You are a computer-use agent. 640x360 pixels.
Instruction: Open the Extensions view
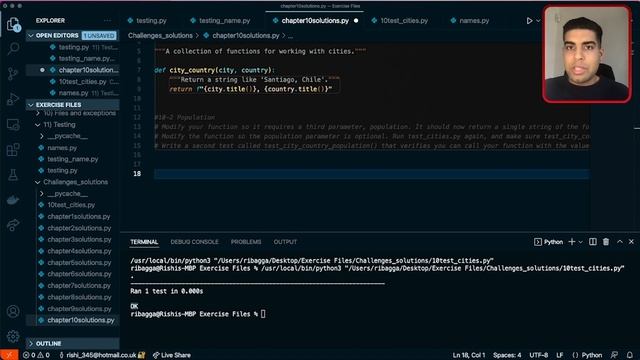13,149
